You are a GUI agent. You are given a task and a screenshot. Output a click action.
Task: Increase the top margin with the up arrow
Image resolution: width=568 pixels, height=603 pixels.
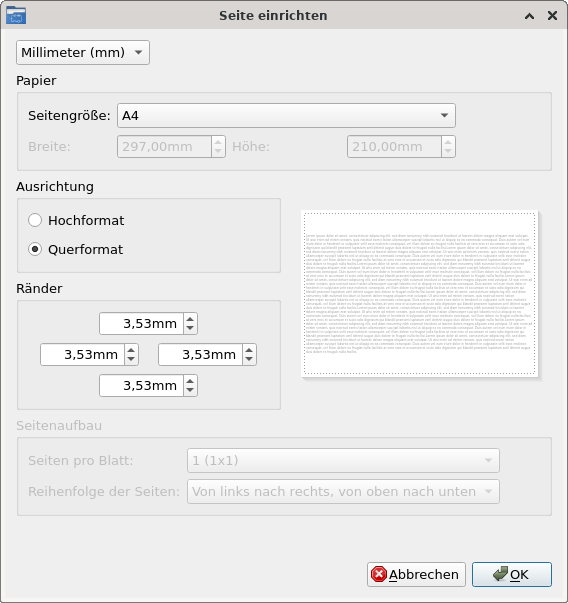click(x=190, y=318)
